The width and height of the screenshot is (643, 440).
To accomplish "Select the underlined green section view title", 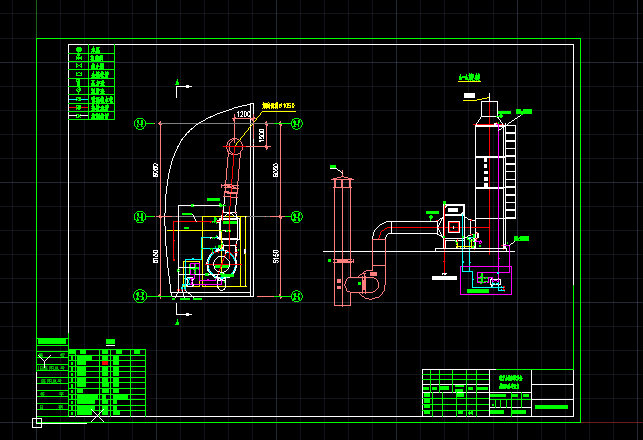I will click(x=469, y=77).
